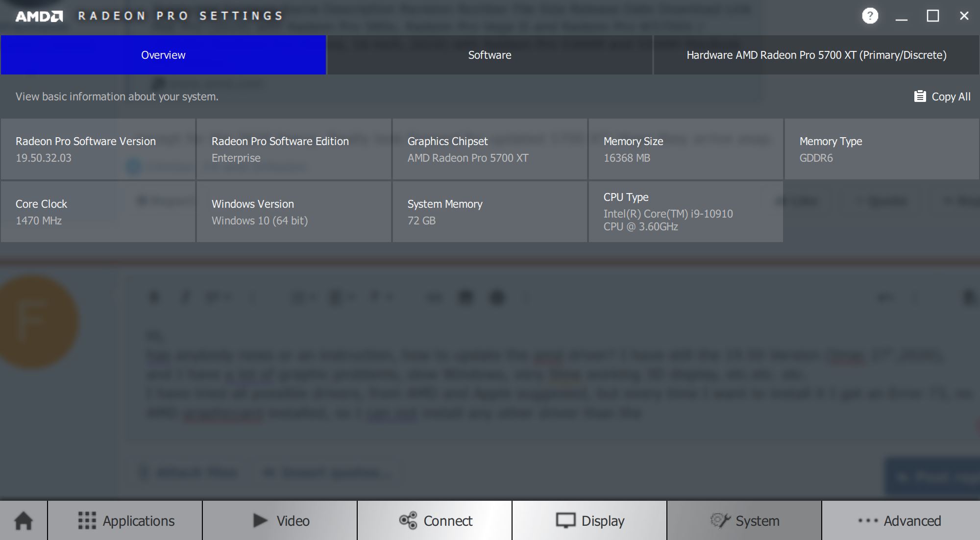Click the Memory Size 16368 MB tile
Screen dimensions: 980x540
click(x=686, y=149)
